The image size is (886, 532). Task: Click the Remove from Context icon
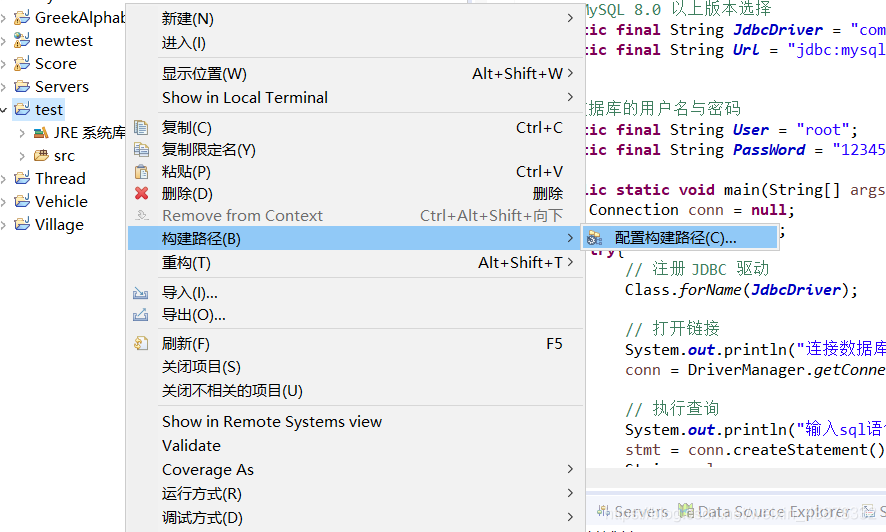[141, 216]
